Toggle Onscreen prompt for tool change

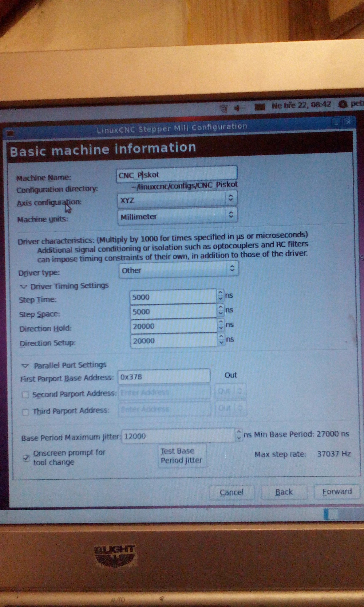point(26,458)
